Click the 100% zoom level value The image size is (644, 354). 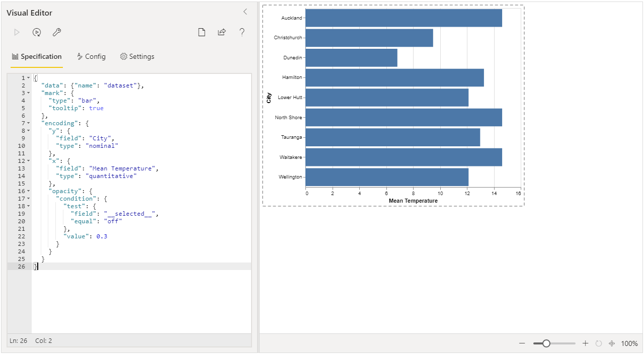(629, 343)
